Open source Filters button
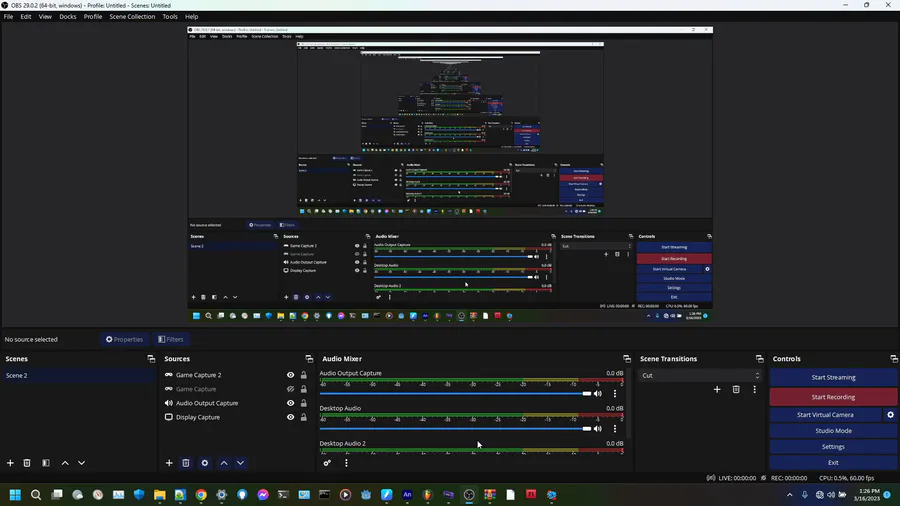900x506 pixels. (x=171, y=339)
